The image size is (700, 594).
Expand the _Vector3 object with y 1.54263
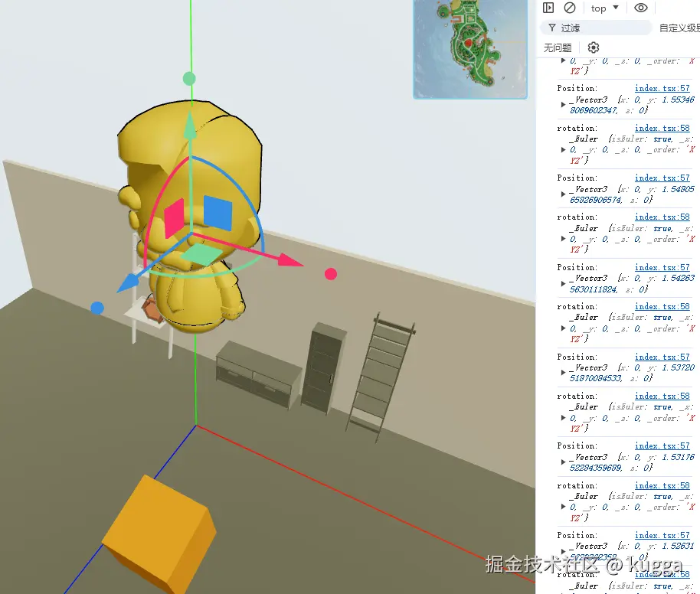point(564,284)
